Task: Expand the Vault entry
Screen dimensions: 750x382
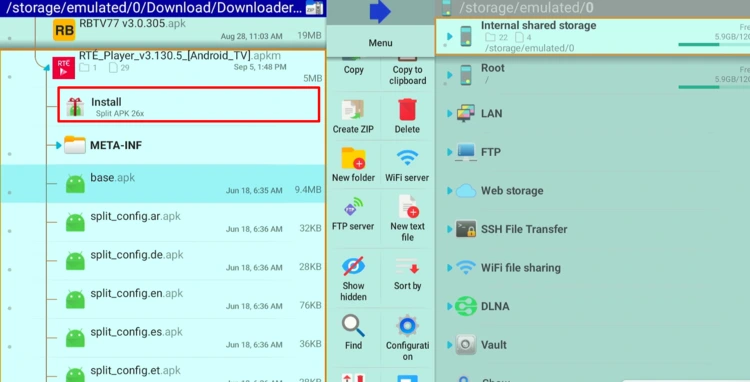Action: (449, 345)
